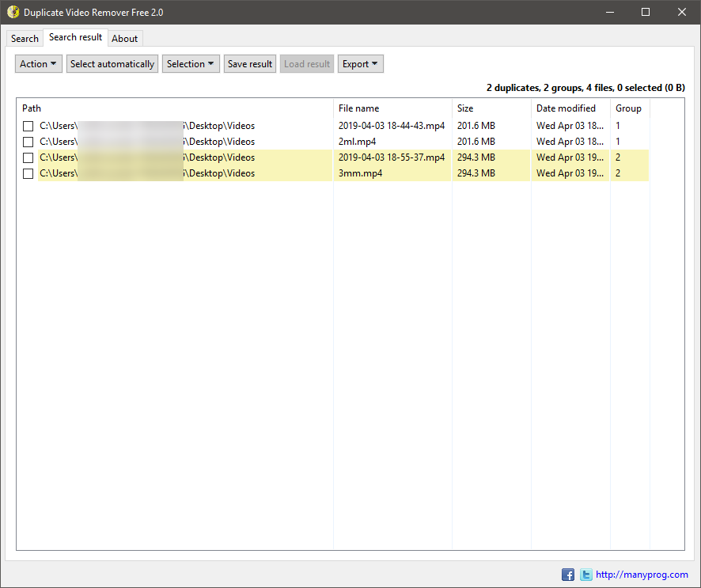Image resolution: width=701 pixels, height=588 pixels.
Task: Close the Duplicate Video Remover window
Action: [x=682, y=12]
